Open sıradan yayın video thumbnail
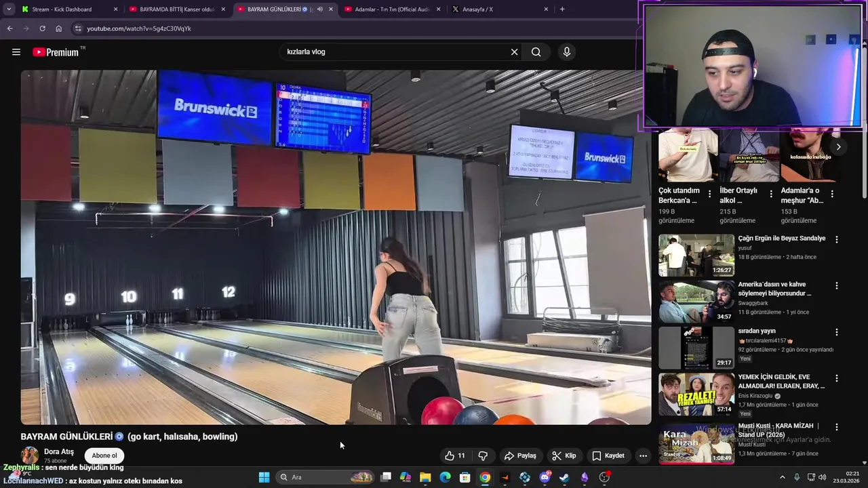The width and height of the screenshot is (868, 488). point(696,348)
